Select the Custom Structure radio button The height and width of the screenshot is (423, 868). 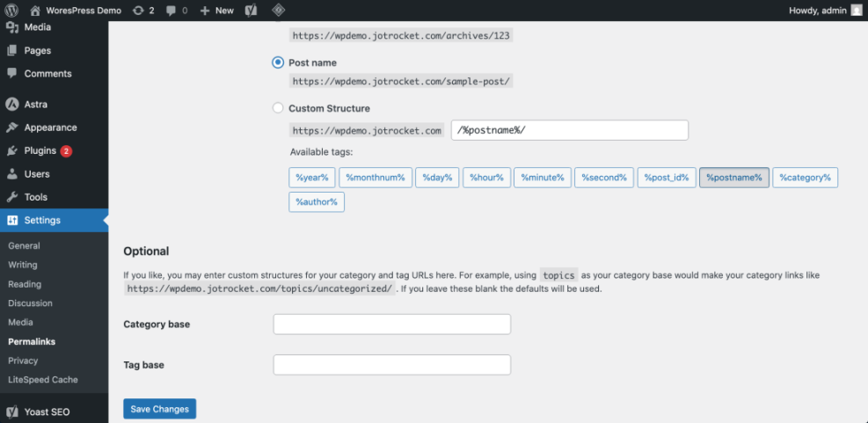click(x=278, y=108)
